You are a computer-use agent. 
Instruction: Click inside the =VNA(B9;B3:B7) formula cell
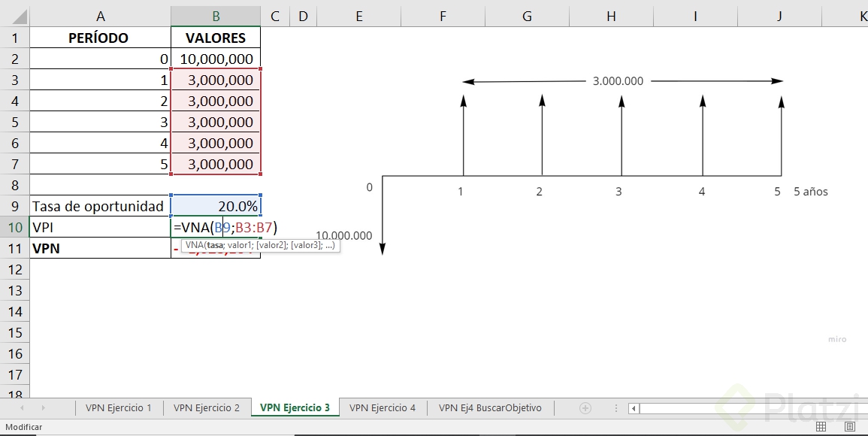pyautogui.click(x=225, y=227)
